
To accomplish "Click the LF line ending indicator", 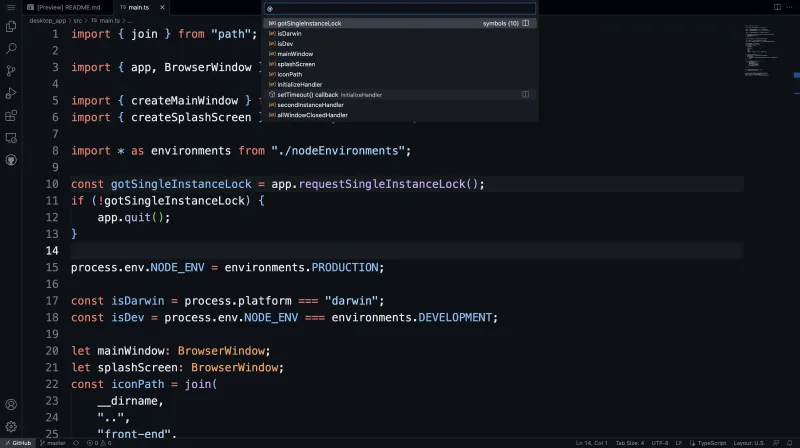I will pyautogui.click(x=679, y=443).
